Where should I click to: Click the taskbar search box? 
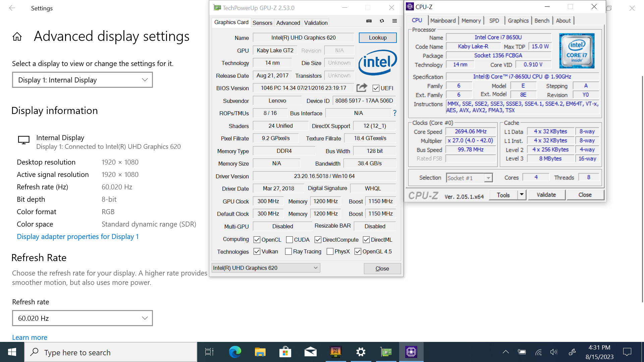click(111, 352)
